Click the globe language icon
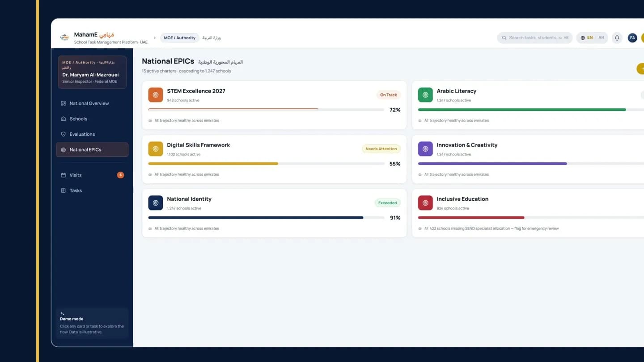Screen dimensions: 644x362 click(x=583, y=38)
